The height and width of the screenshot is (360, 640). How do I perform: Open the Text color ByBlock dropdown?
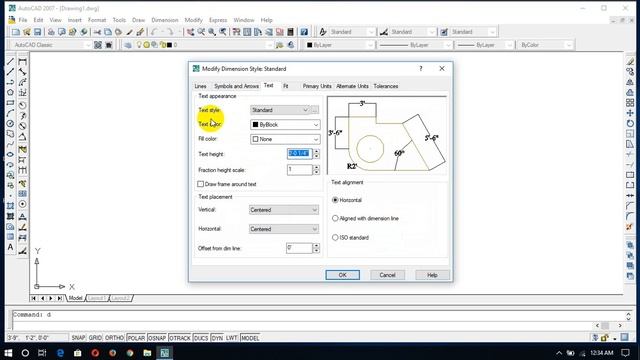(x=285, y=124)
